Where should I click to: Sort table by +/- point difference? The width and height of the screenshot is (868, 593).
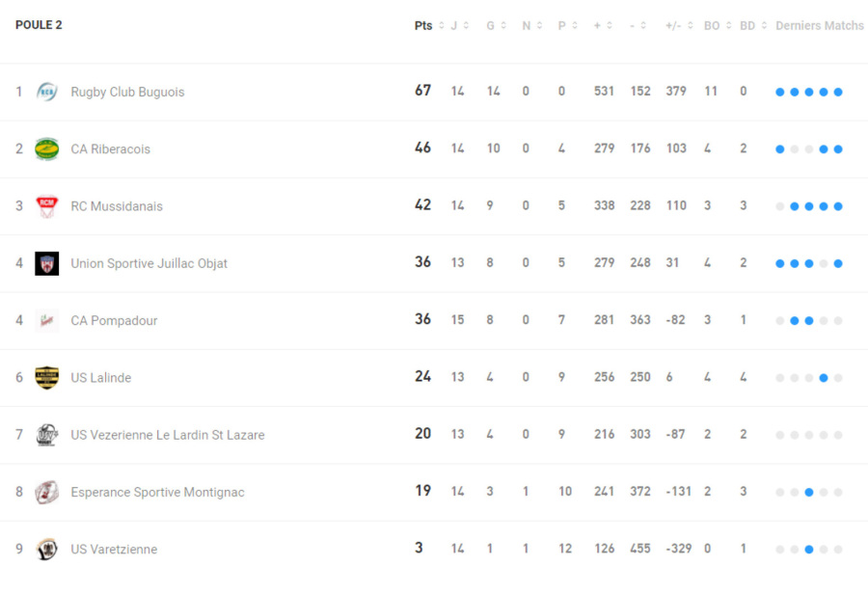pos(679,26)
